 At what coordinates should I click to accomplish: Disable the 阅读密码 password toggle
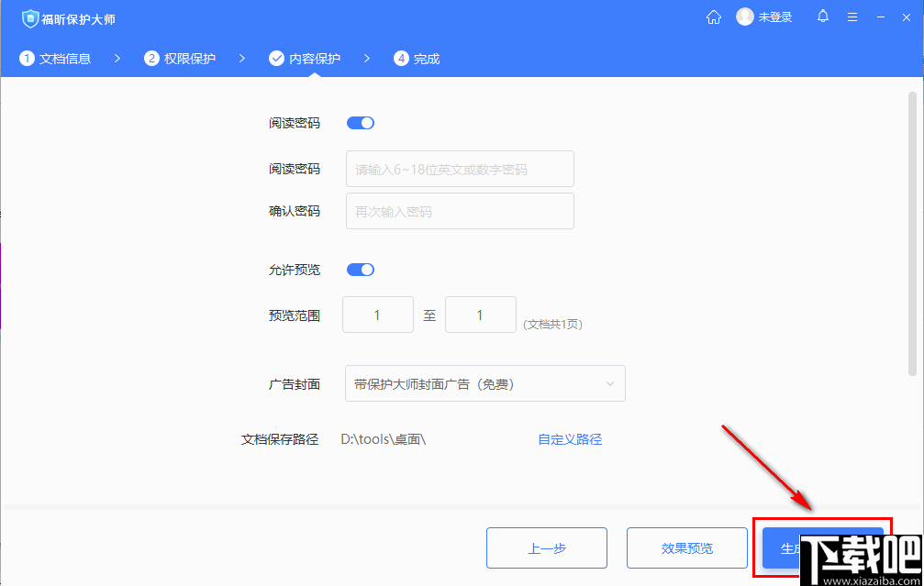360,122
